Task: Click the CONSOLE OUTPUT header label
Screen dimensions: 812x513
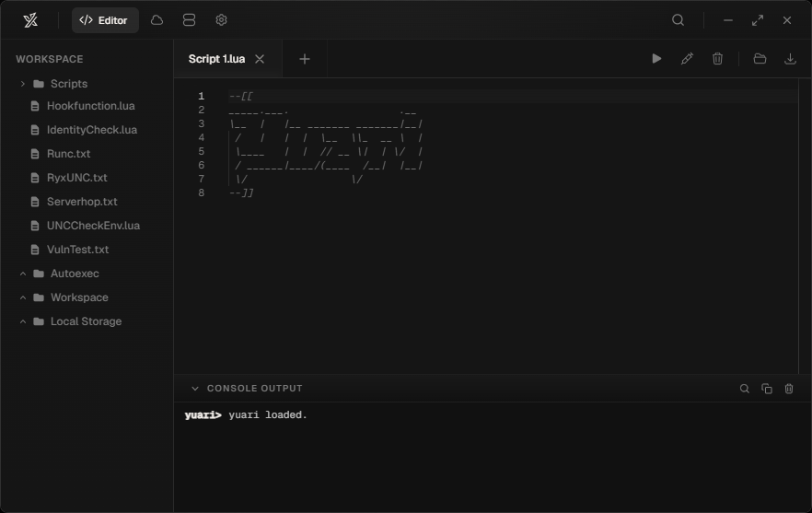Action: coord(255,388)
